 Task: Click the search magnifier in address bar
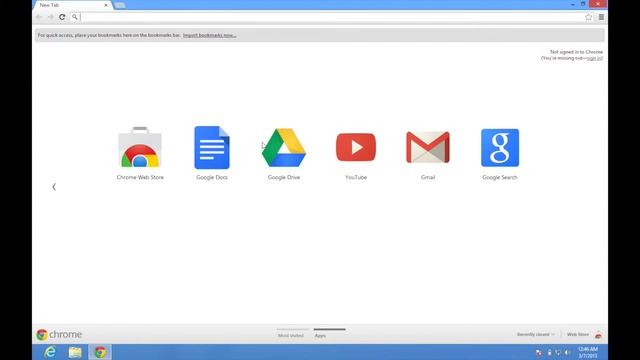[75, 17]
